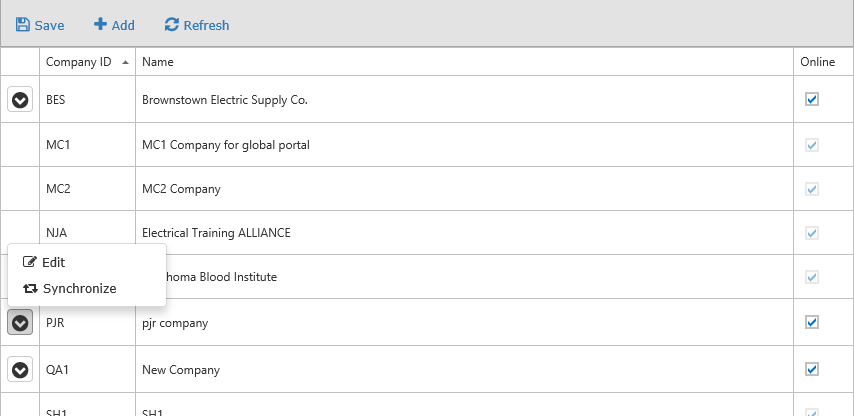Sort by the Name column header
The width and height of the screenshot is (854, 416).
tap(158, 62)
